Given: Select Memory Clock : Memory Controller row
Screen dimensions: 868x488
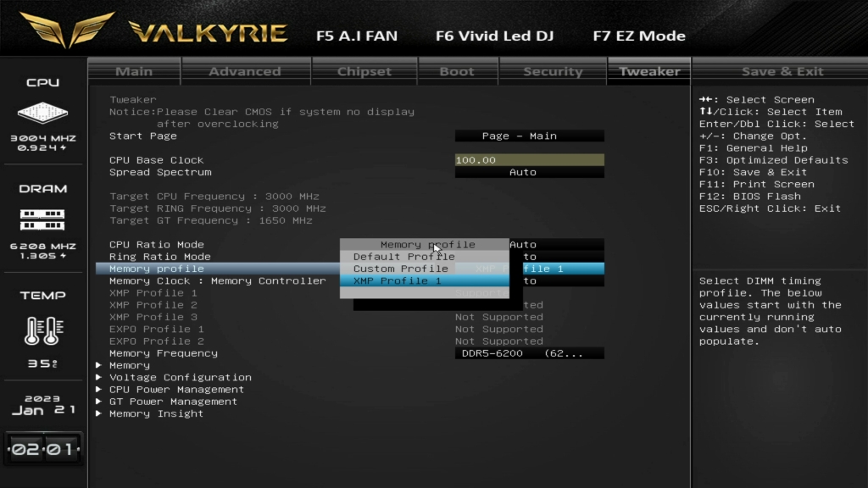Looking at the screenshot, I should point(218,281).
